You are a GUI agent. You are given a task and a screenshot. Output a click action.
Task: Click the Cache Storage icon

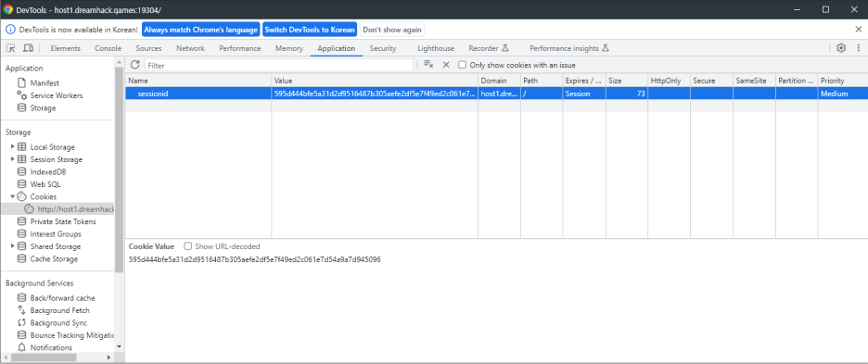[x=21, y=259]
